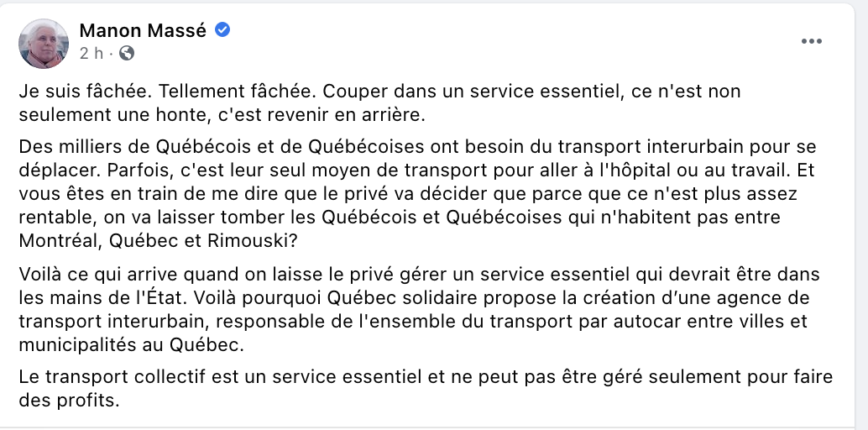Open the Manon Massé profile name link
Viewport: 868px width, 430px height.
pos(143,30)
